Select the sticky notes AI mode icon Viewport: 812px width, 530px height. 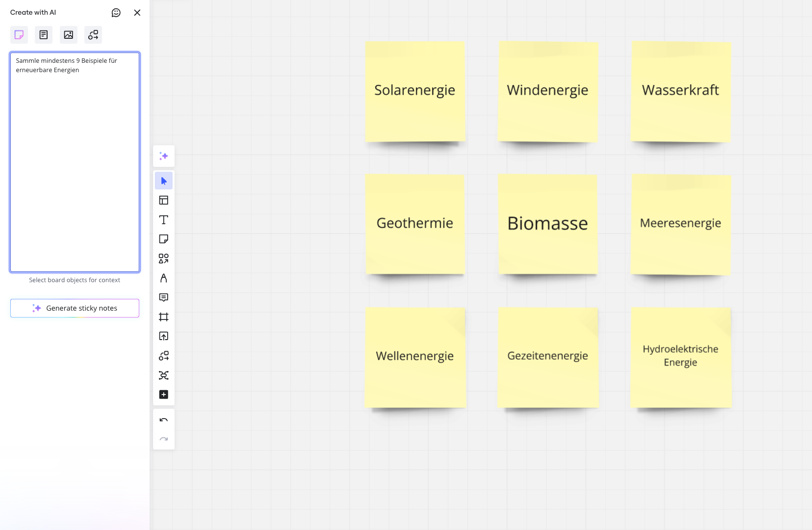(19, 35)
